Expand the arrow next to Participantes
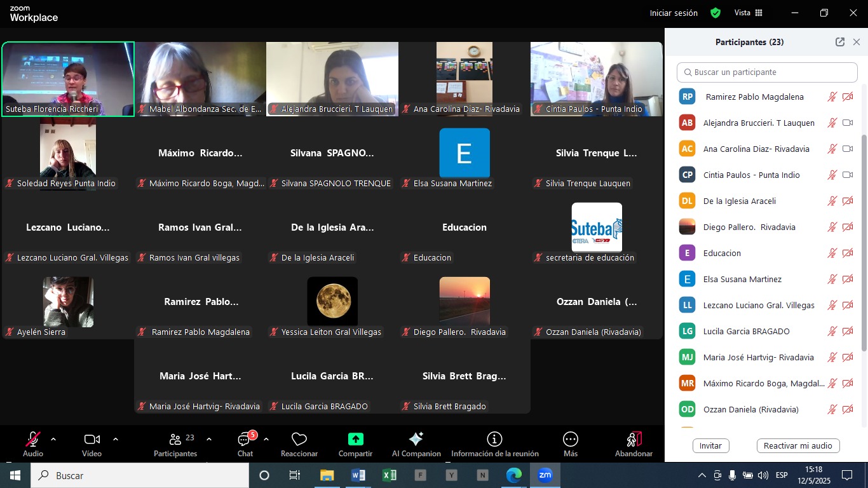The image size is (868, 488). point(209,439)
